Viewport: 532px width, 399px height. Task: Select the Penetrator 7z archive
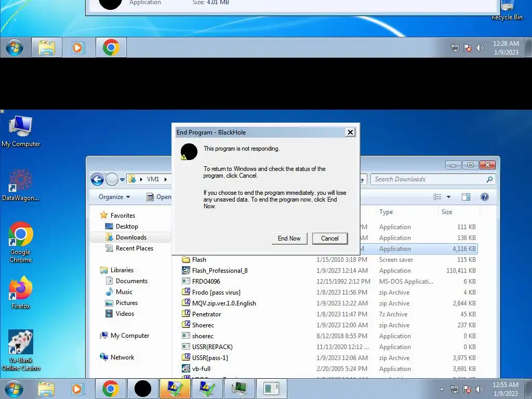click(x=329, y=314)
